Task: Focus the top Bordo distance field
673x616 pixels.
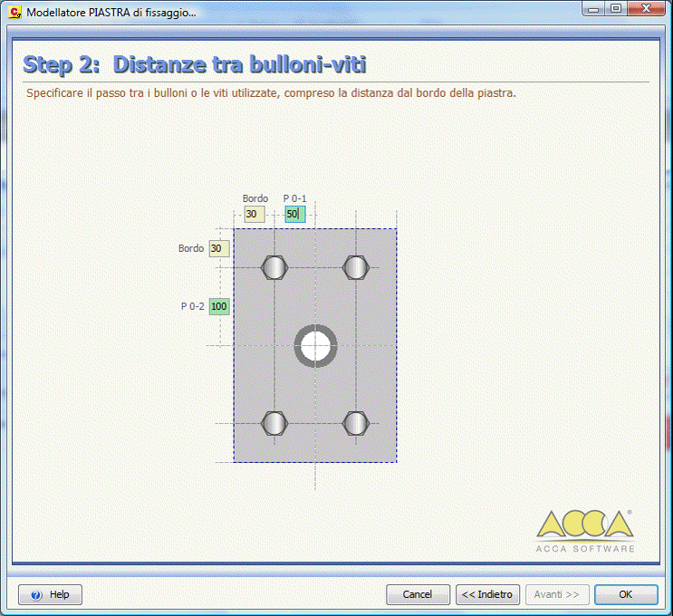Action: [254, 215]
